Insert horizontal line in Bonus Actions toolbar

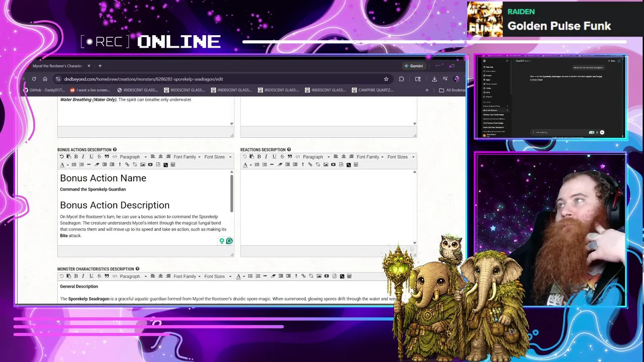click(89, 164)
